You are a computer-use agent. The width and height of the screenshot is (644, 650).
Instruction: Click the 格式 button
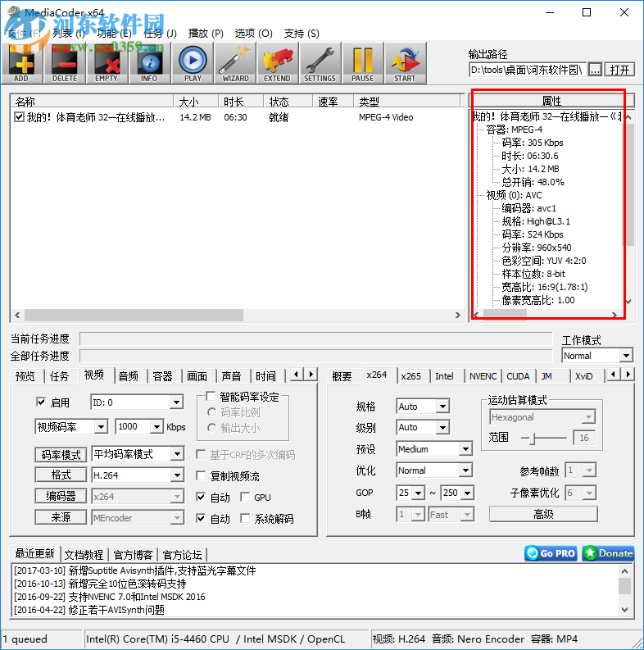coord(61,475)
